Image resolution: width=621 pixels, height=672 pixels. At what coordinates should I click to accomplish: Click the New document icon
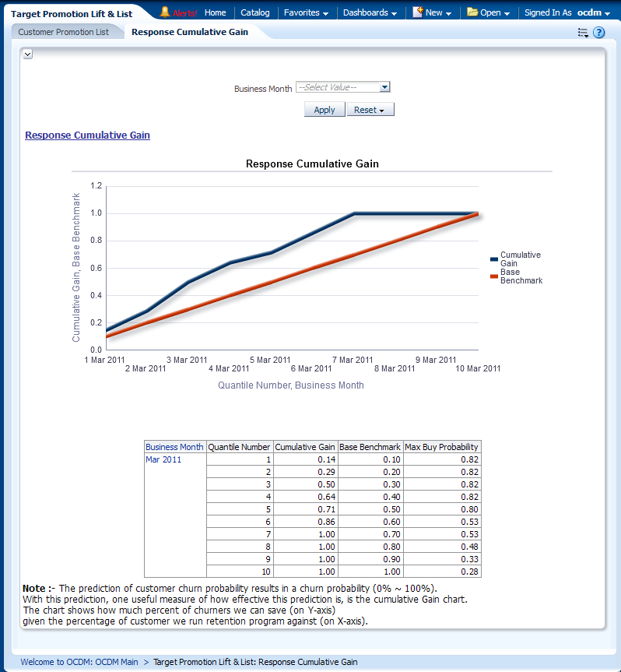pos(418,12)
